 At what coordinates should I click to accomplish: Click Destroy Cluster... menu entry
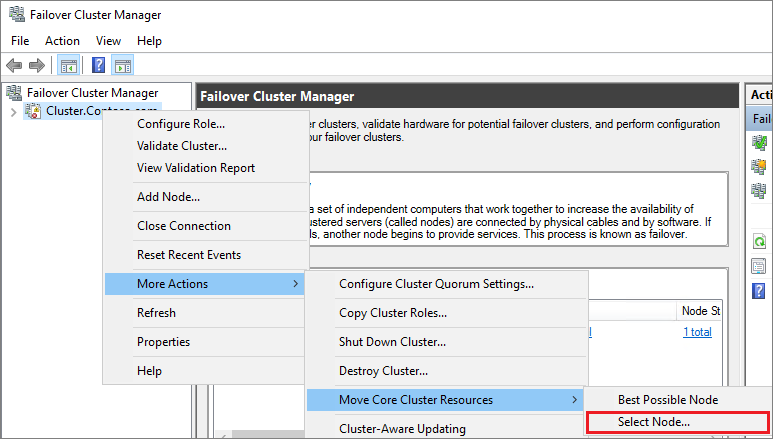click(383, 371)
